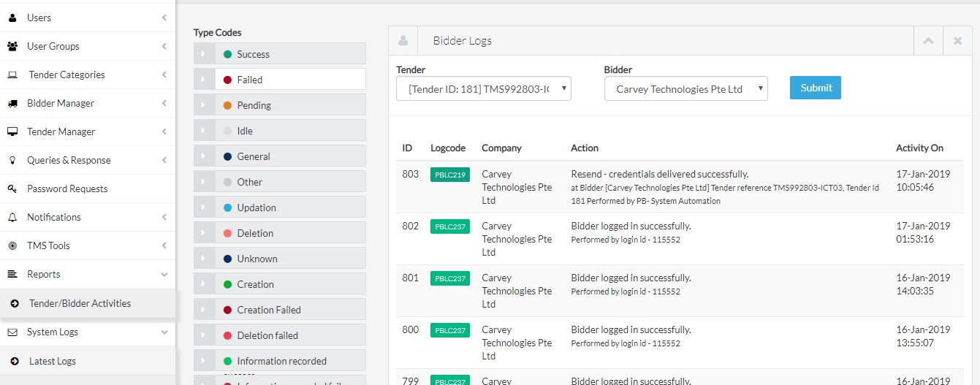The width and height of the screenshot is (980, 385).
Task: Expand the Updation type code arrow
Action: (x=204, y=207)
